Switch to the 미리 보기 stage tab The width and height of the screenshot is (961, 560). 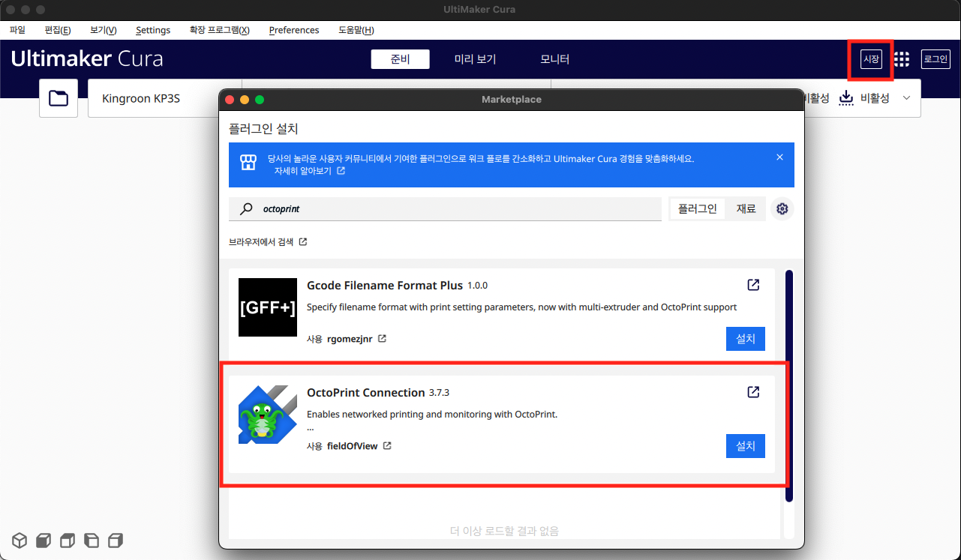[475, 59]
